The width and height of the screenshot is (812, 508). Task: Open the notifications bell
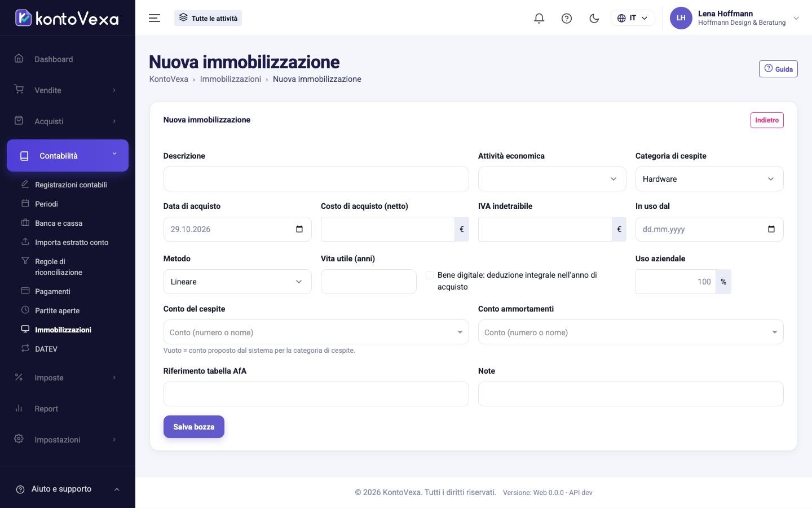point(539,18)
